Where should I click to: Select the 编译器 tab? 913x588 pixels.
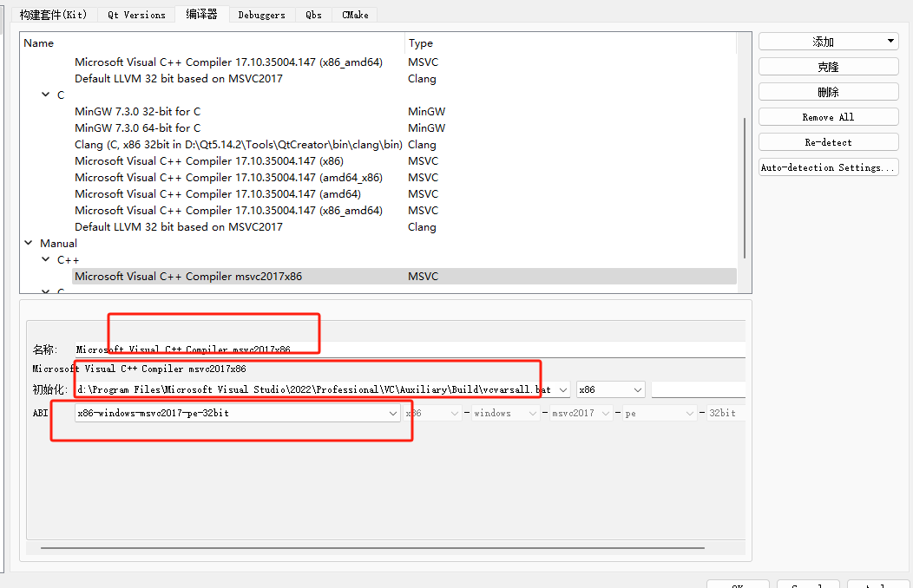click(201, 14)
